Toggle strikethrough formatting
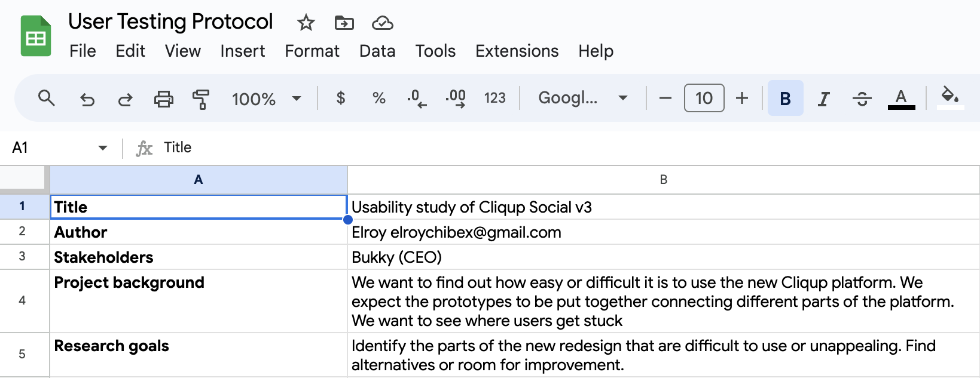Screen dimensions: 980x378 (862, 99)
